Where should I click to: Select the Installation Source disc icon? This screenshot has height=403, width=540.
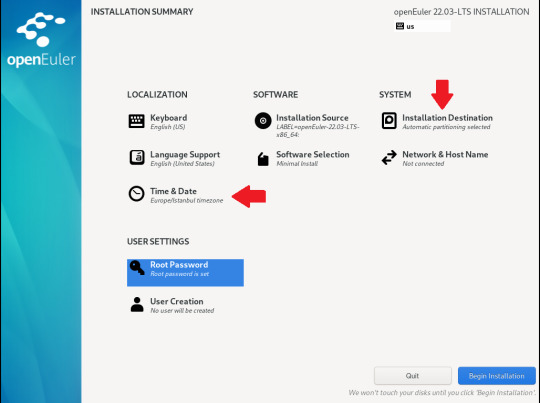(x=263, y=121)
